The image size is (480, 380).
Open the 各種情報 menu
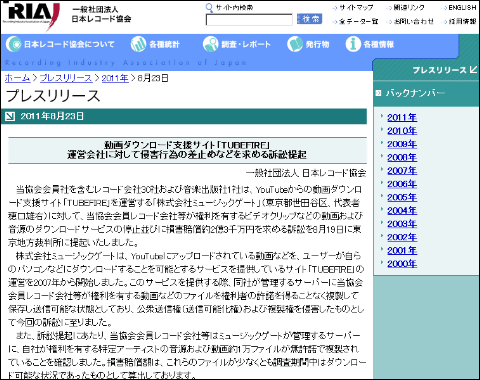tap(379, 44)
